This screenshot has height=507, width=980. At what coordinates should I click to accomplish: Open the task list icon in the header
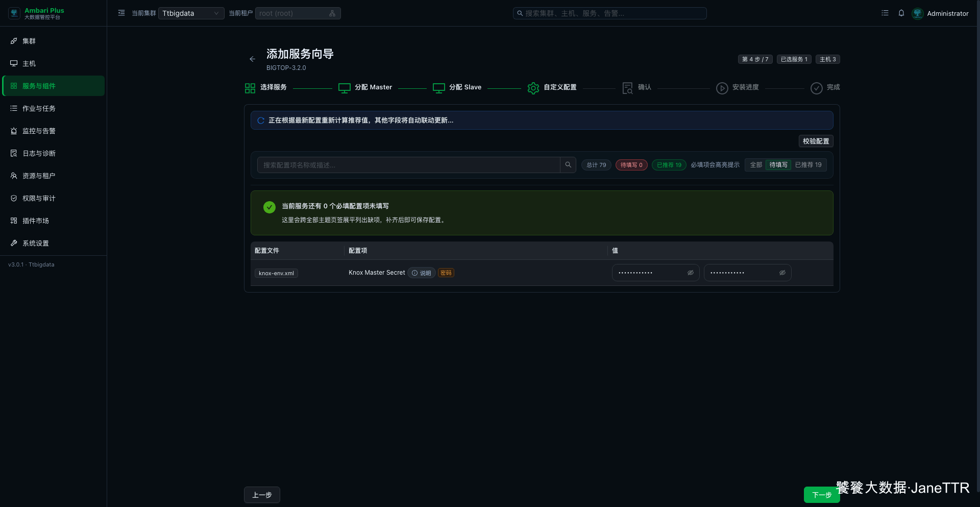click(x=885, y=13)
